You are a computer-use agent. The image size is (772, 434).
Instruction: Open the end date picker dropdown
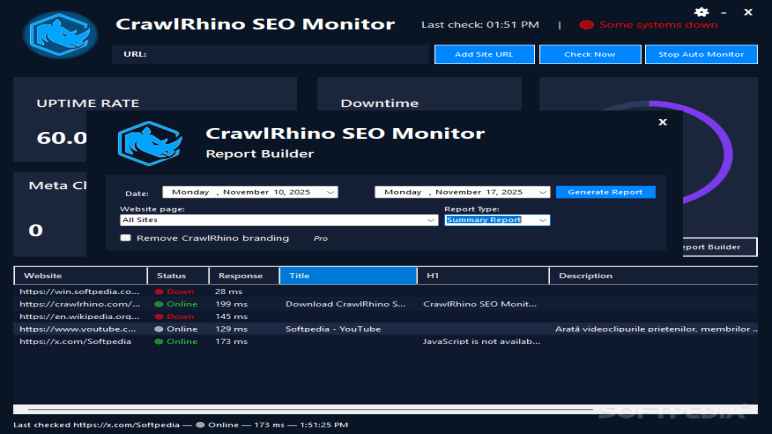(x=543, y=192)
